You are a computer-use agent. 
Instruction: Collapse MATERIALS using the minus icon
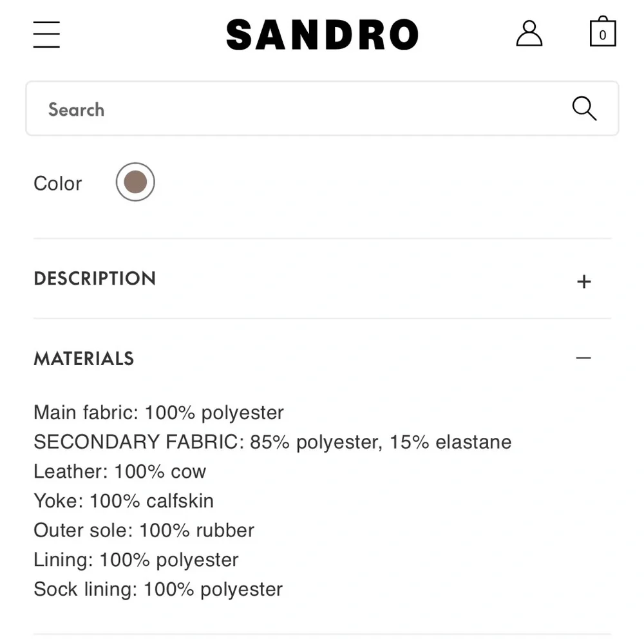pos(583,358)
